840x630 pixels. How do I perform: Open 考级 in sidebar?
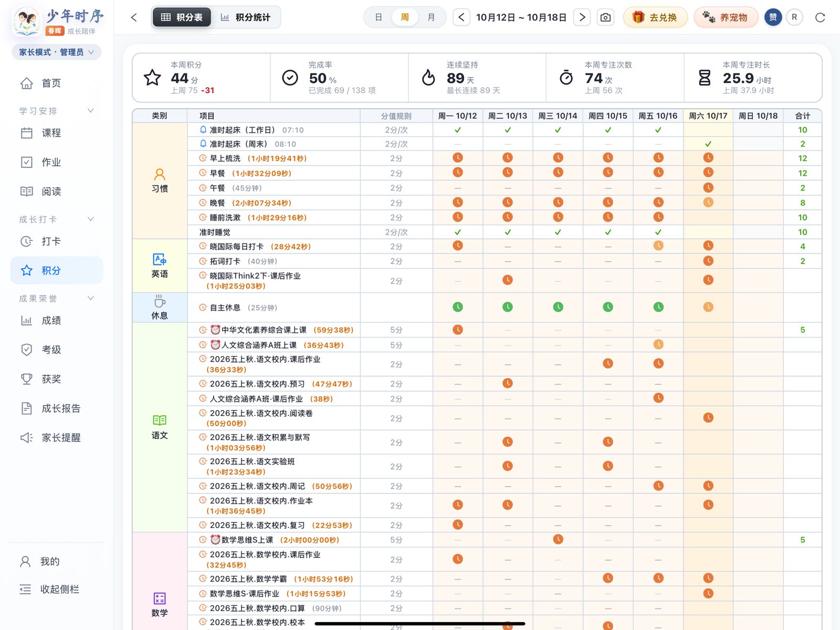(x=56, y=350)
